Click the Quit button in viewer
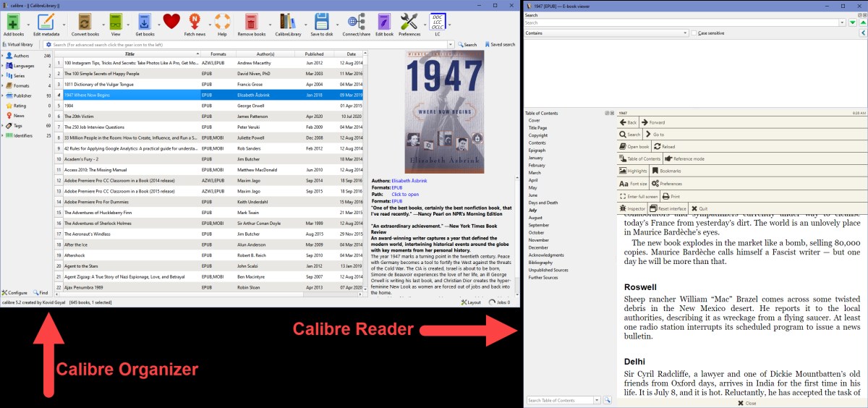This screenshot has width=868, height=408. [x=699, y=208]
